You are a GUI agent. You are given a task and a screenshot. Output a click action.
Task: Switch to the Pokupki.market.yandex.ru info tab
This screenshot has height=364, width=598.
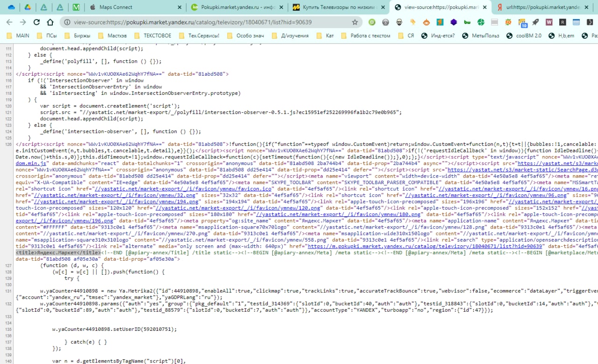point(237,7)
